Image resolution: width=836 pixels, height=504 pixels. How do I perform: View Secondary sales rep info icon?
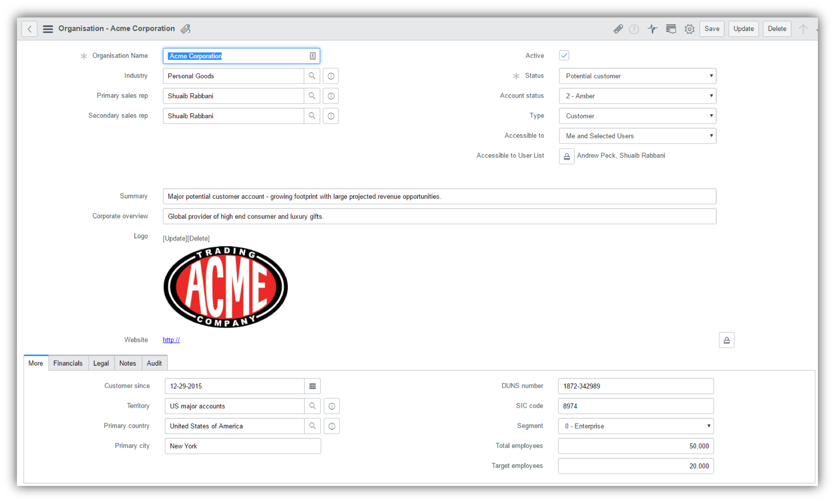[331, 116]
